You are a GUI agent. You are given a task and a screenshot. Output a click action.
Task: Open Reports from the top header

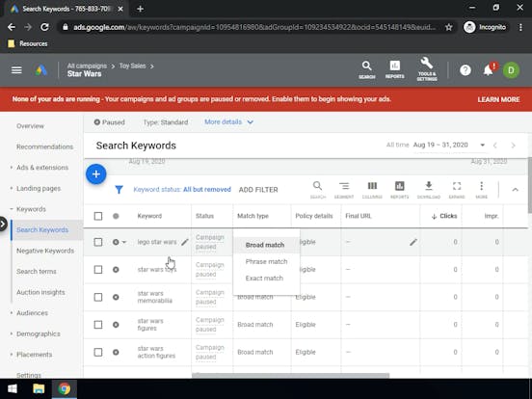394,70
